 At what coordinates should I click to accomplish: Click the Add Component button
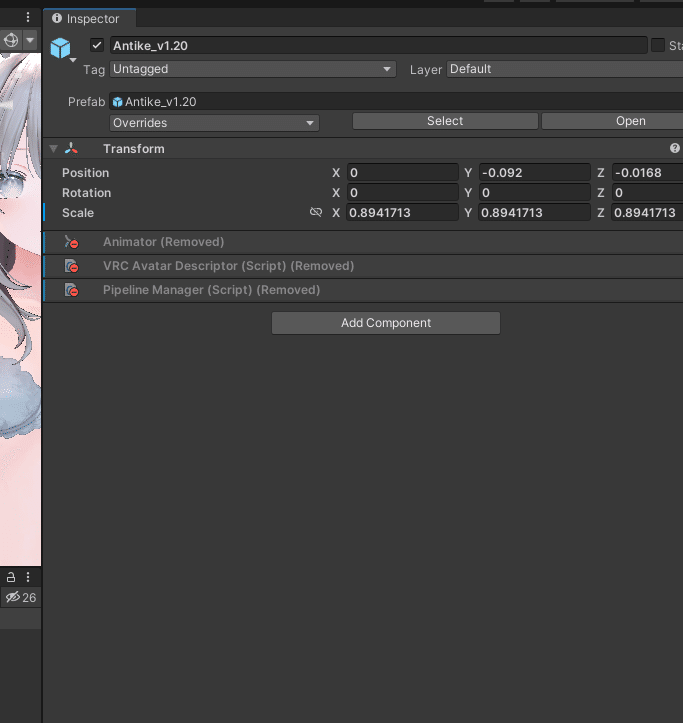(x=386, y=323)
